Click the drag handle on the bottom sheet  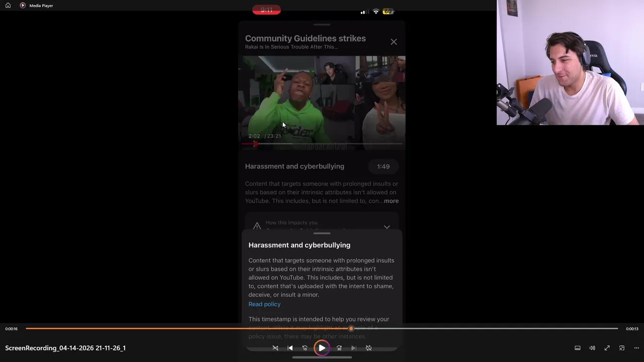(x=322, y=233)
